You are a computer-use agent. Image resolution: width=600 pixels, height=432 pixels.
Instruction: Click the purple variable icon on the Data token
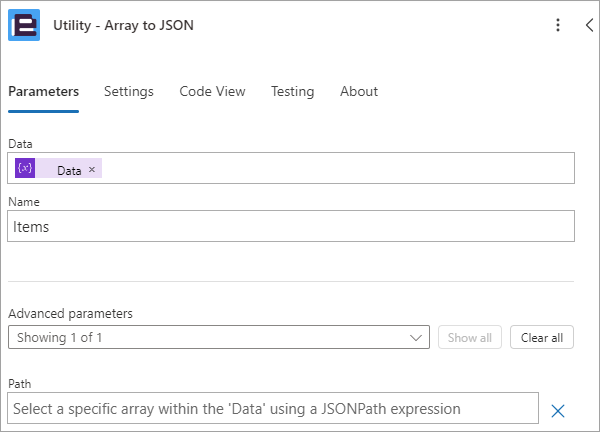pos(25,169)
